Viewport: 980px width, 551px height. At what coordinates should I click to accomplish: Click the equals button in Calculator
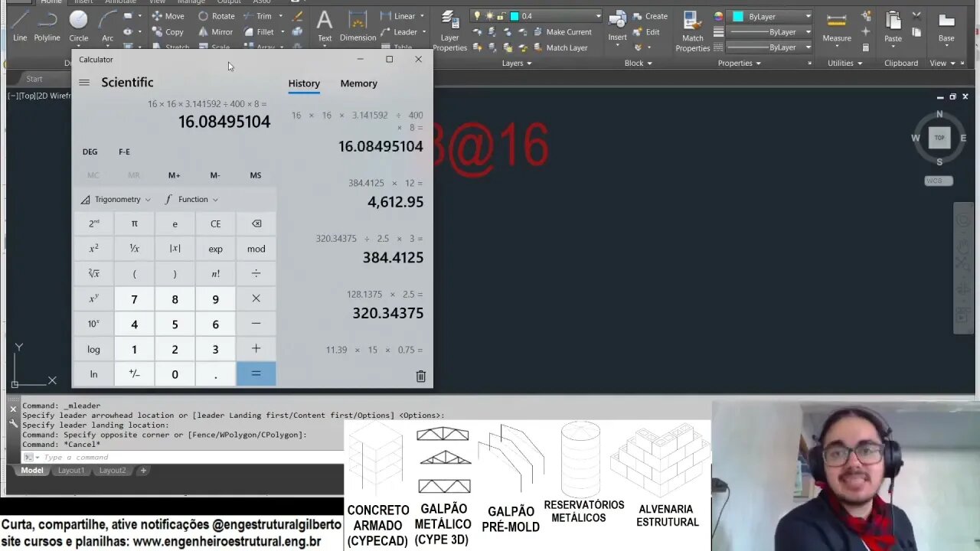coord(256,373)
